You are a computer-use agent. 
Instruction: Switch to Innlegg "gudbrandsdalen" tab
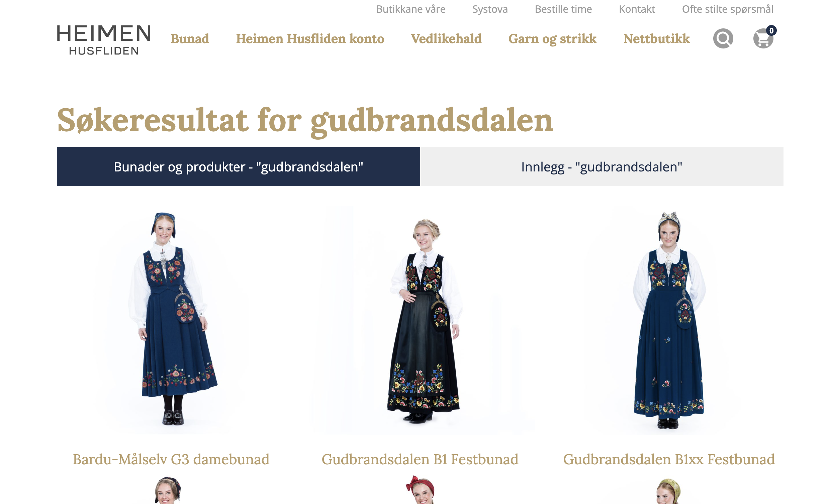(x=602, y=166)
